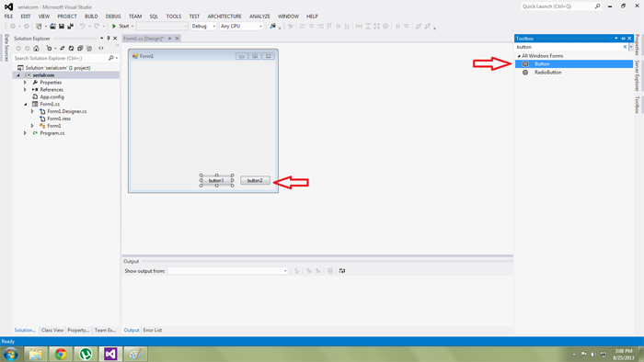Click Sync with Active Document icon
The image size is (644, 362).
pyautogui.click(x=63, y=49)
